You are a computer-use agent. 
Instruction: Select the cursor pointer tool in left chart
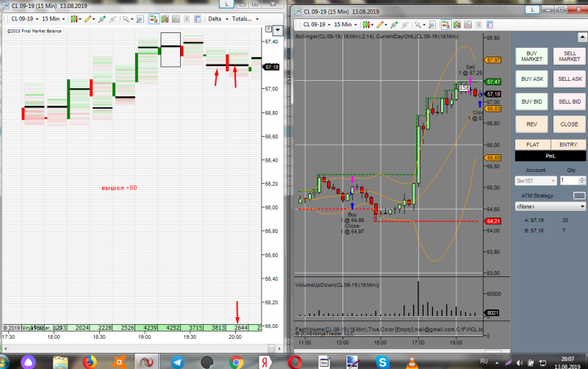click(126, 19)
